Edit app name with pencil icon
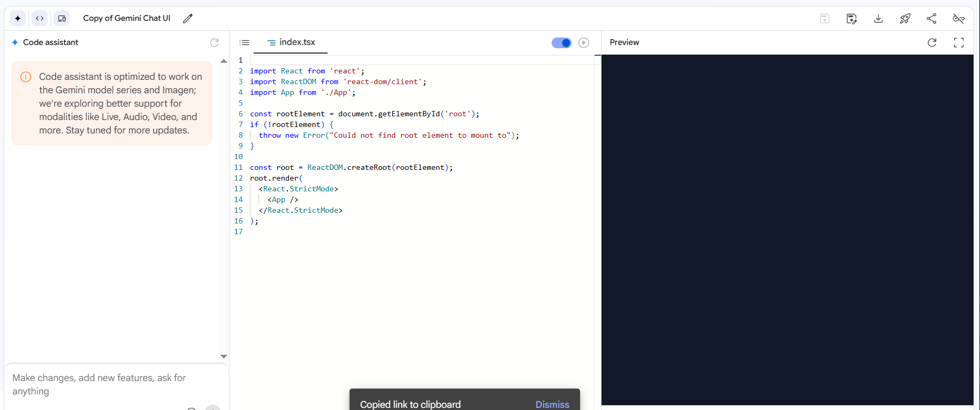This screenshot has width=980, height=410. click(188, 18)
